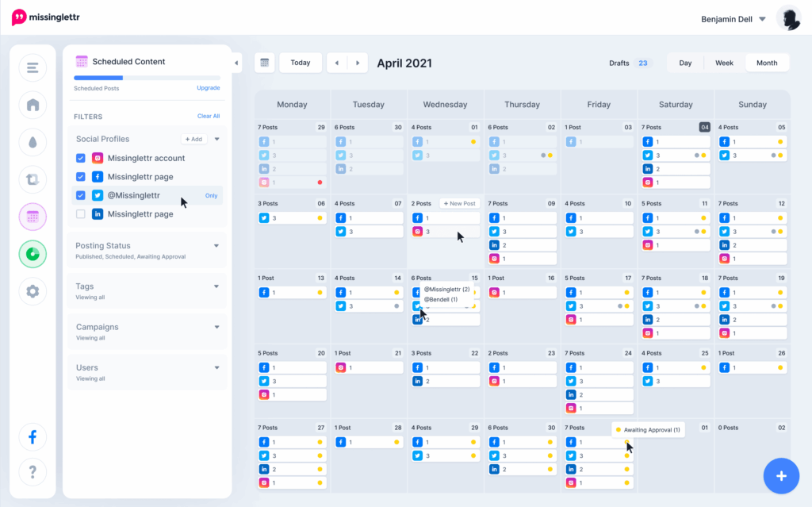This screenshot has width=812, height=507.
Task: Enable the LinkedIn Missinglettr page filter
Action: click(80, 213)
